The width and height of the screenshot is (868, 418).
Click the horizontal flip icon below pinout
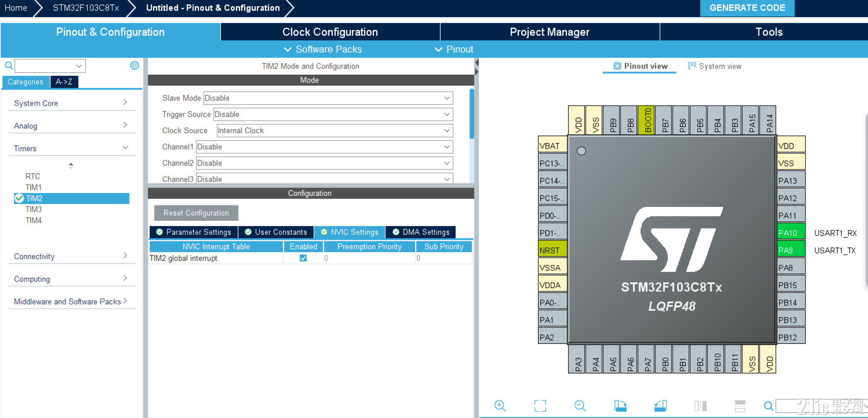700,406
